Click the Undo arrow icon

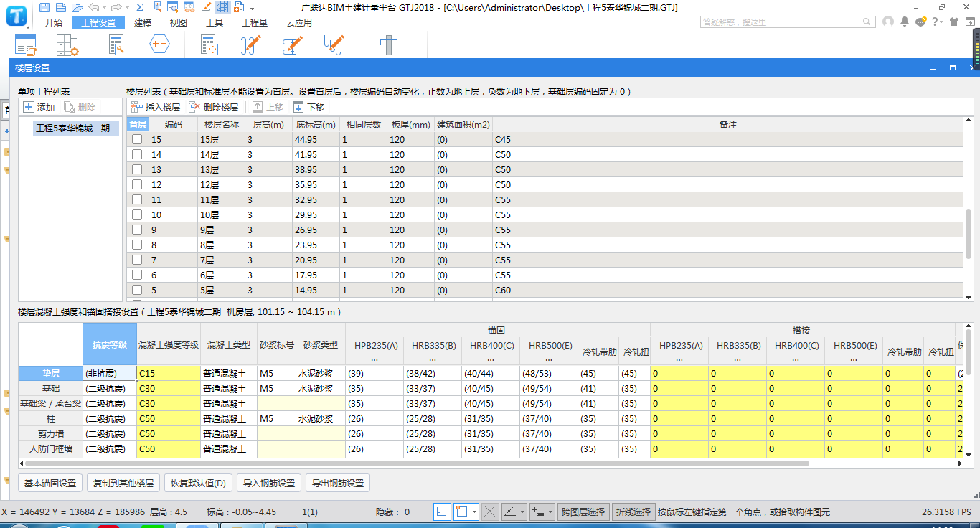point(94,7)
